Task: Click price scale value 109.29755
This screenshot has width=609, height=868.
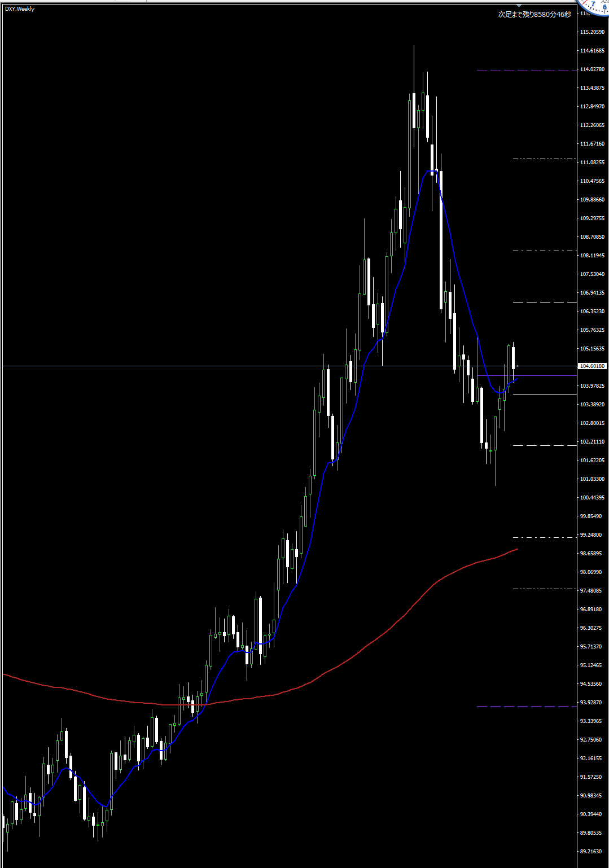Action: pyautogui.click(x=592, y=218)
